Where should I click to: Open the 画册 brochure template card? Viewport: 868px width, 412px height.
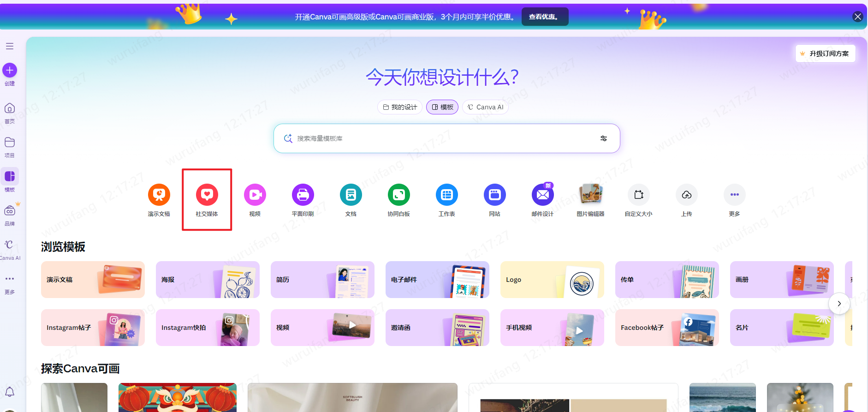pos(782,280)
